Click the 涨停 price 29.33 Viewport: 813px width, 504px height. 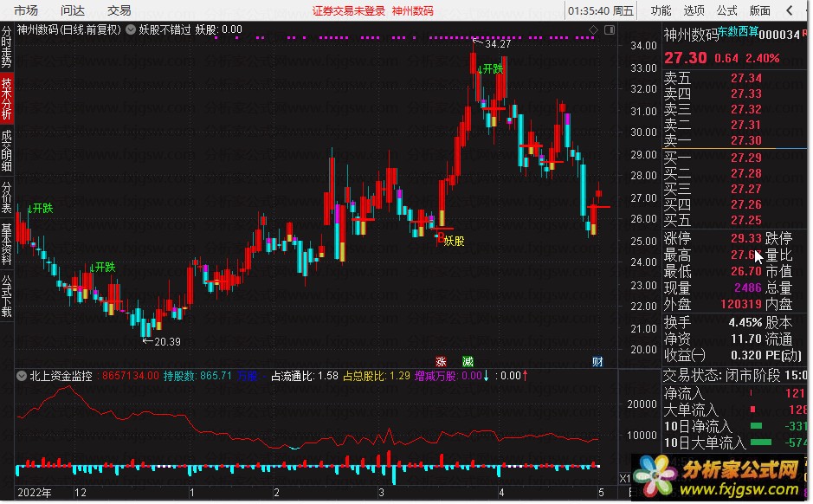[x=746, y=238]
